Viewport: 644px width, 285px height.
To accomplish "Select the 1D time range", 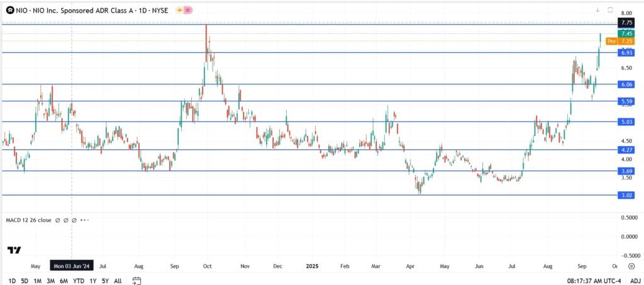I will [x=13, y=281].
